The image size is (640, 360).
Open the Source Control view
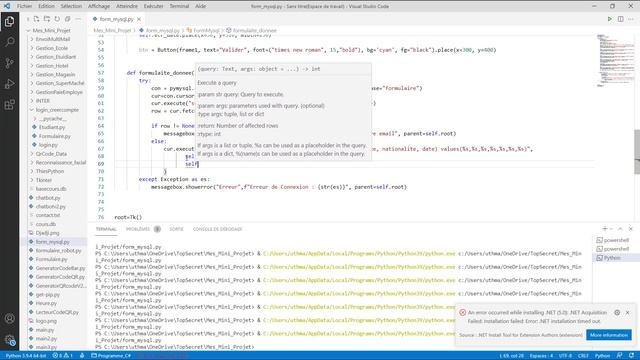[x=9, y=63]
